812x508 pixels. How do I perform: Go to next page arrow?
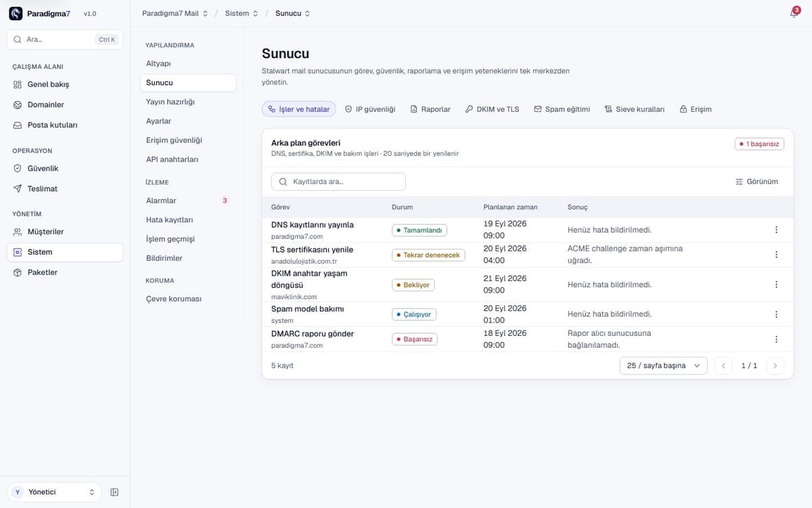coord(775,366)
